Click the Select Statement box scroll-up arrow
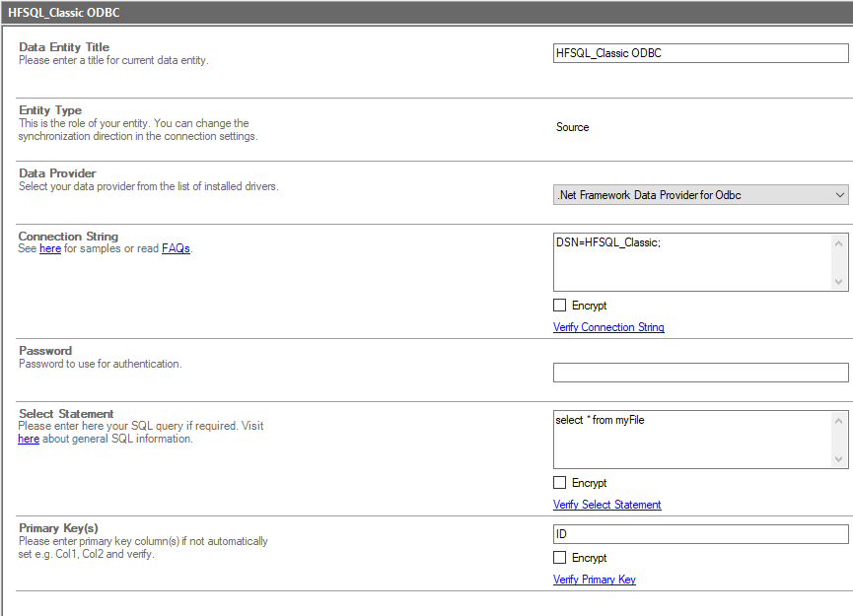The height and width of the screenshot is (616, 853). click(839, 420)
